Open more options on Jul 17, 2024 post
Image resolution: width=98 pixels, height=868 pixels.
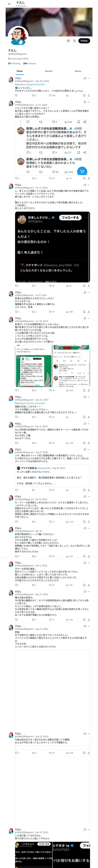(89, 292)
